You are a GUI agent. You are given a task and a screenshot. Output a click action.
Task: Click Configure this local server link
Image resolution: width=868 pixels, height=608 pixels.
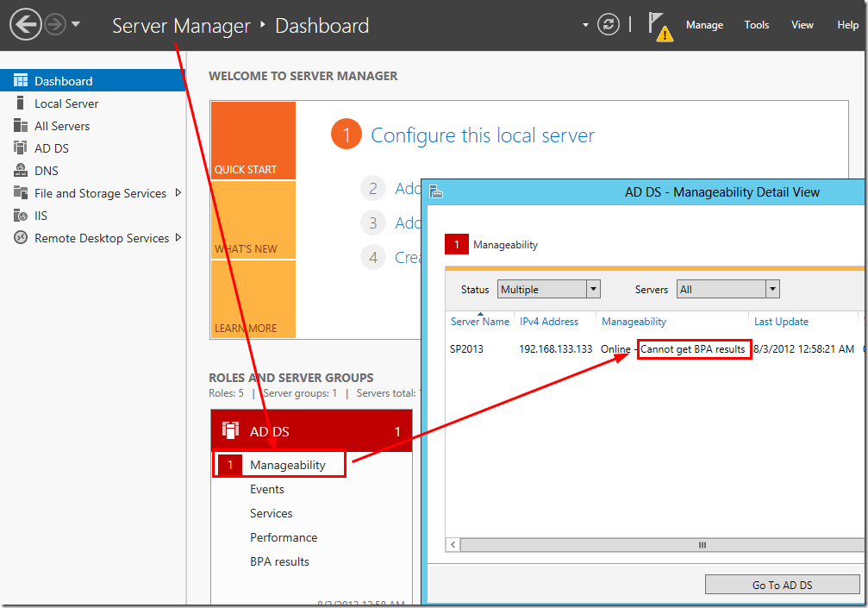[482, 135]
